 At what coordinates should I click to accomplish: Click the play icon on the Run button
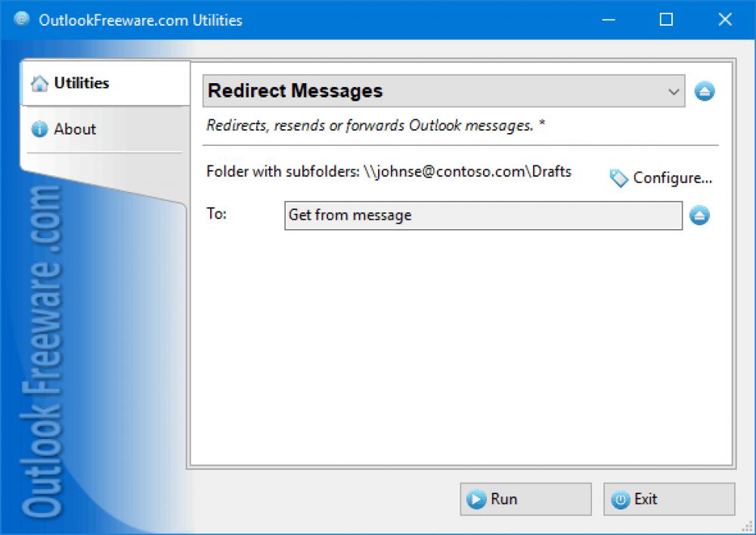pyautogui.click(x=476, y=499)
